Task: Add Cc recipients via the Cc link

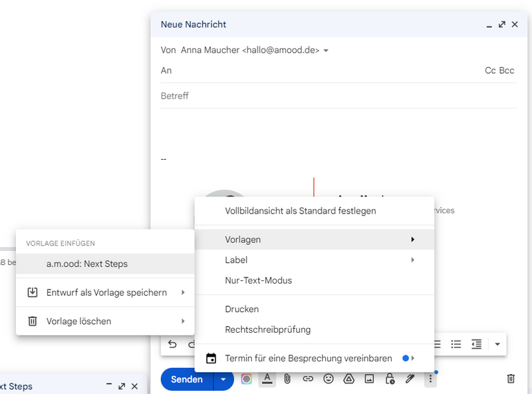Action: (x=489, y=70)
